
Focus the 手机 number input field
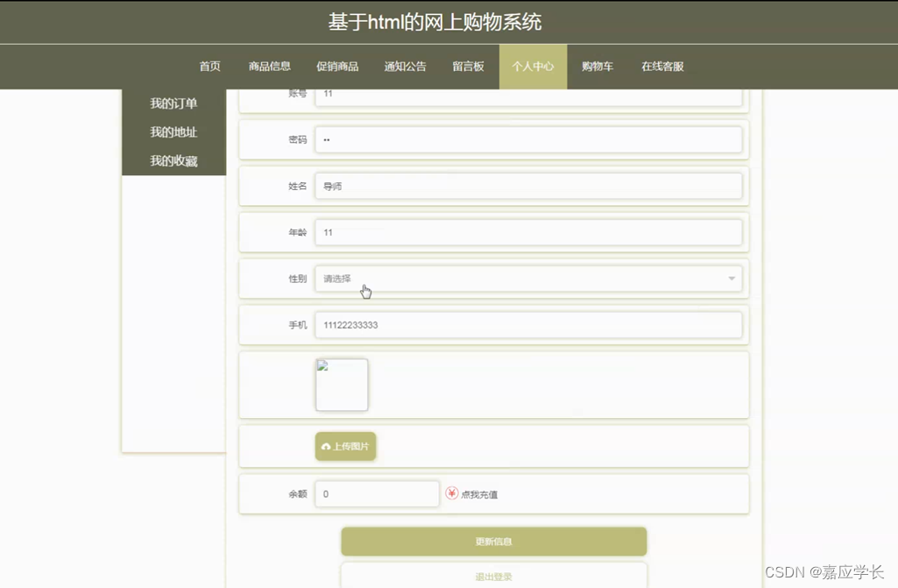tap(528, 325)
